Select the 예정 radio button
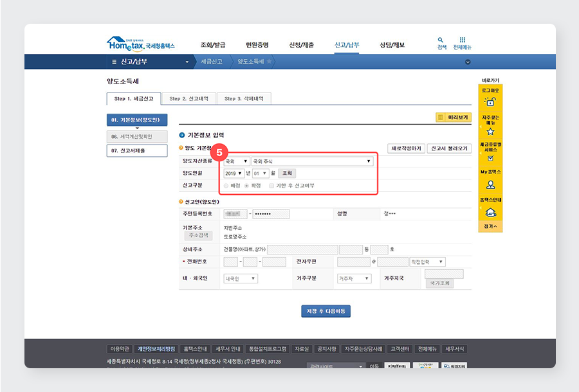This screenshot has height=392, width=579. tap(226, 186)
